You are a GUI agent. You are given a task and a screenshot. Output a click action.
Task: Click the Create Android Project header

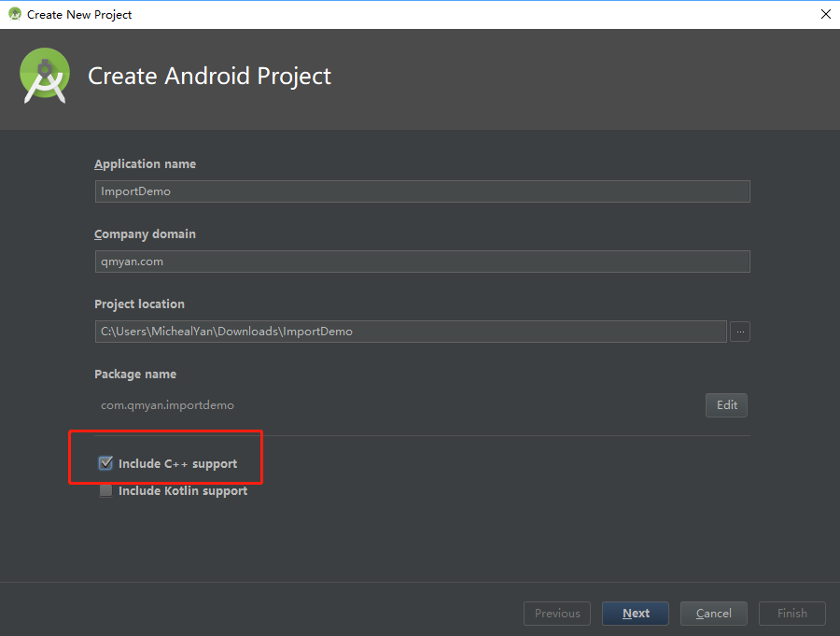[x=209, y=77]
